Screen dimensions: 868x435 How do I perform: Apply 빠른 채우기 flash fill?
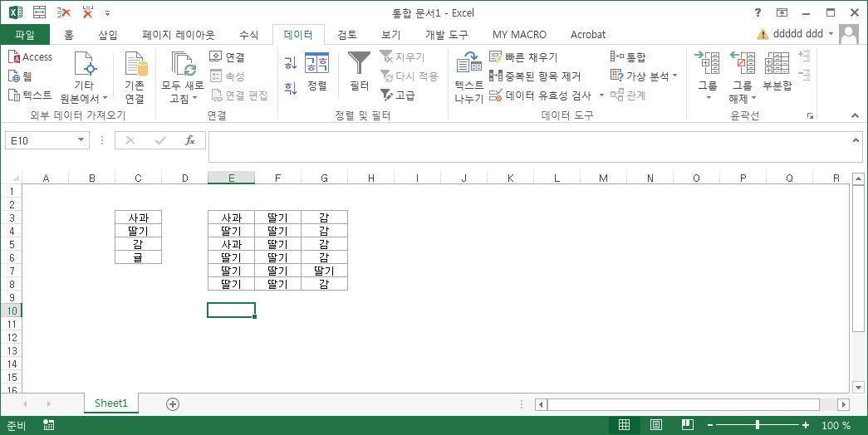coord(523,56)
